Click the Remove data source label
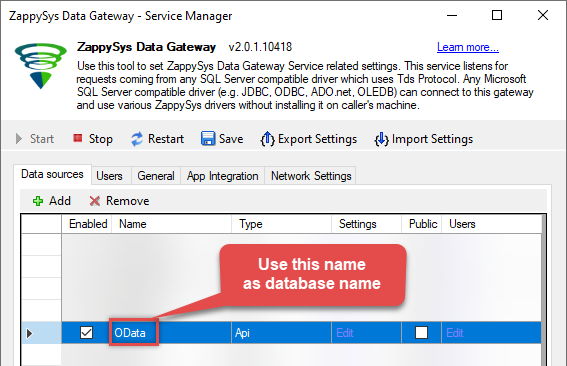Screen dimensions: 567x366 tap(128, 201)
